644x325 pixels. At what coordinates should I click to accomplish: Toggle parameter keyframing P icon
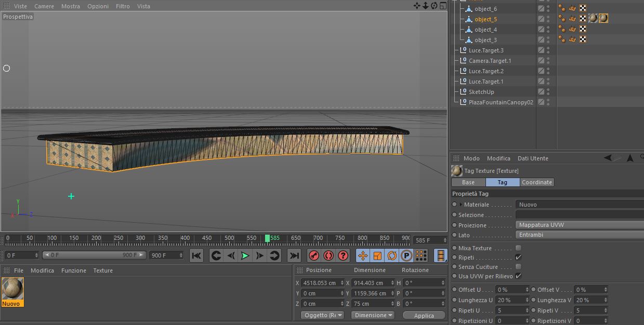tap(406, 255)
